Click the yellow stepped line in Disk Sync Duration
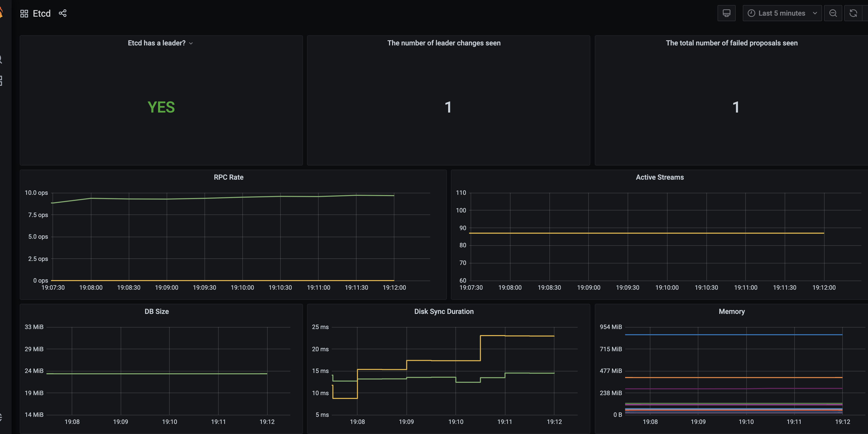 point(443,361)
